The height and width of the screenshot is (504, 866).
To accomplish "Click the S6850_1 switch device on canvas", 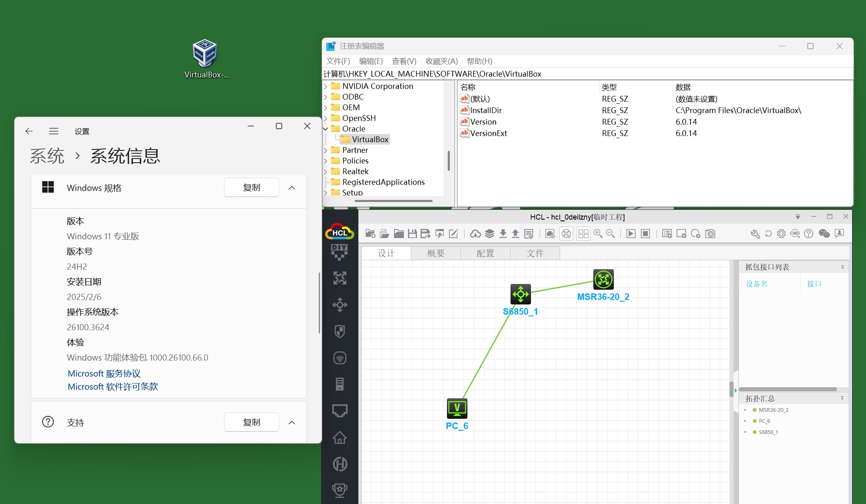I will [520, 294].
